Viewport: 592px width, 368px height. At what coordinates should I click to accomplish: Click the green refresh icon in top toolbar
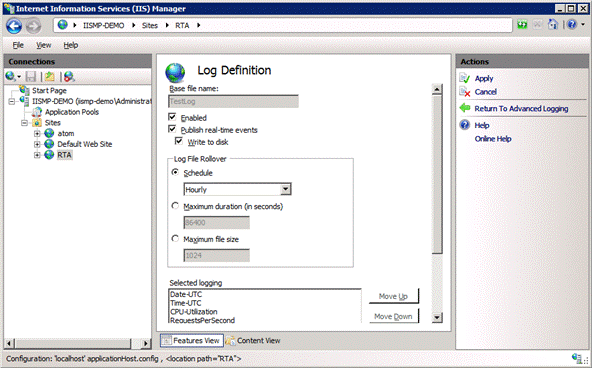(522, 25)
